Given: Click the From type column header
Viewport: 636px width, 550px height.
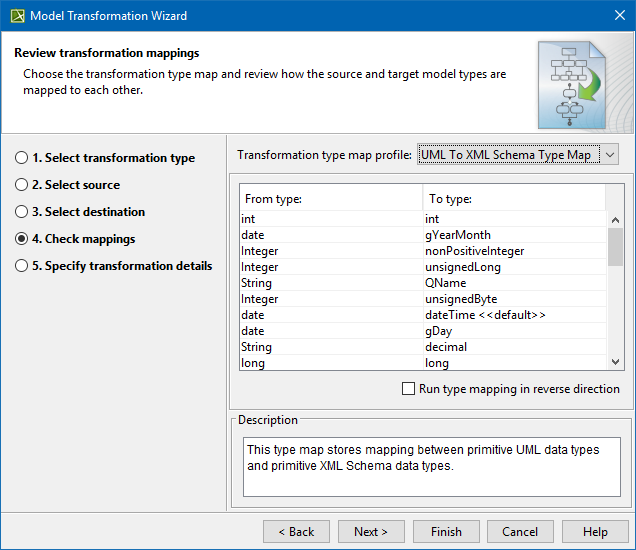Looking at the screenshot, I should [x=331, y=199].
